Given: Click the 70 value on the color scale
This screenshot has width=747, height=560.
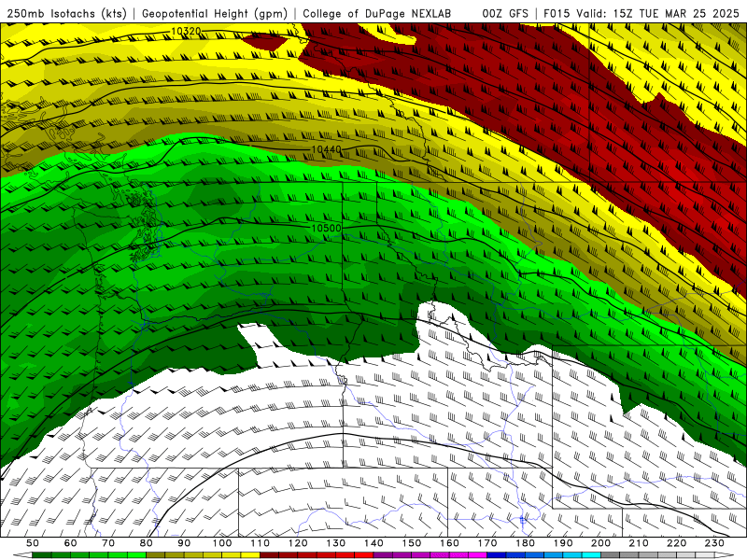Looking at the screenshot, I should [108, 543].
